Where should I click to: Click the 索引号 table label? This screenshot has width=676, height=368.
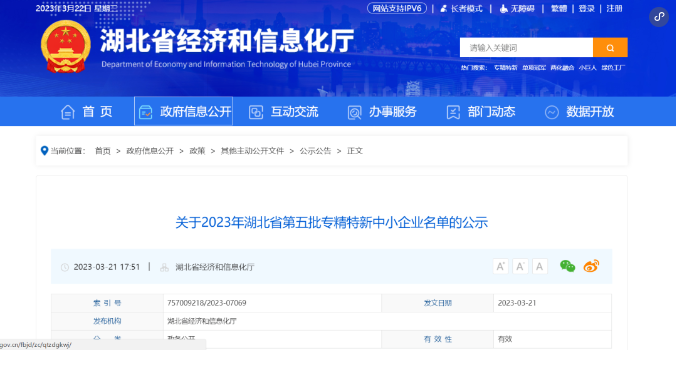[x=107, y=303]
